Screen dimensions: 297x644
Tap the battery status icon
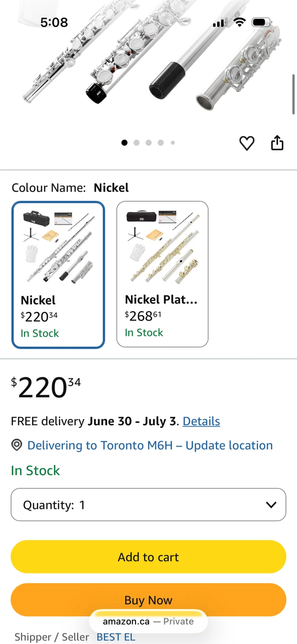click(261, 22)
